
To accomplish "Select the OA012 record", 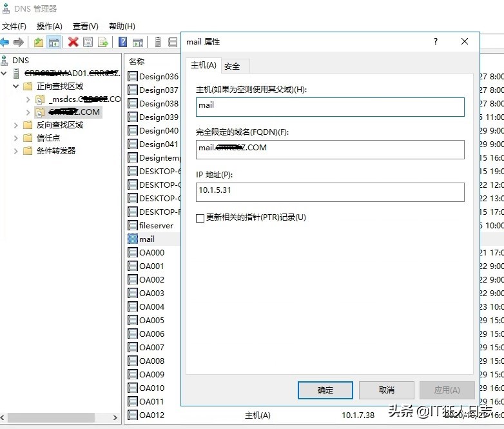I will [x=146, y=415].
